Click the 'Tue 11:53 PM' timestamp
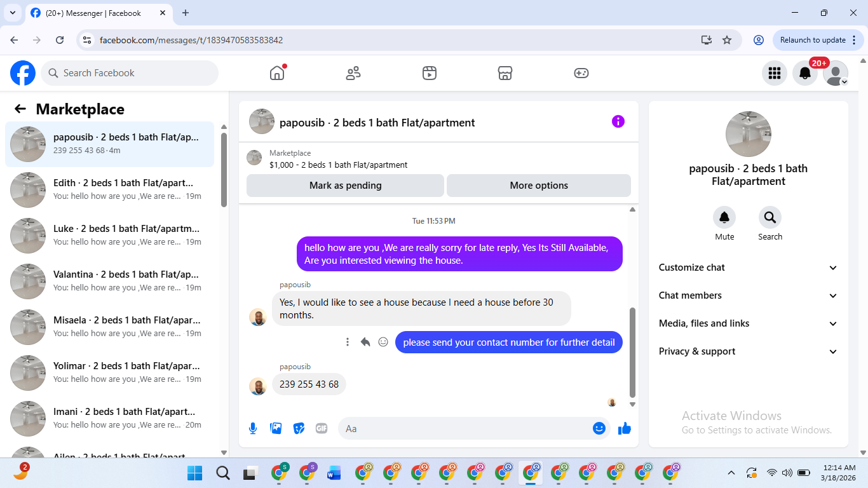Viewport: 868px width, 488px height. 434,221
